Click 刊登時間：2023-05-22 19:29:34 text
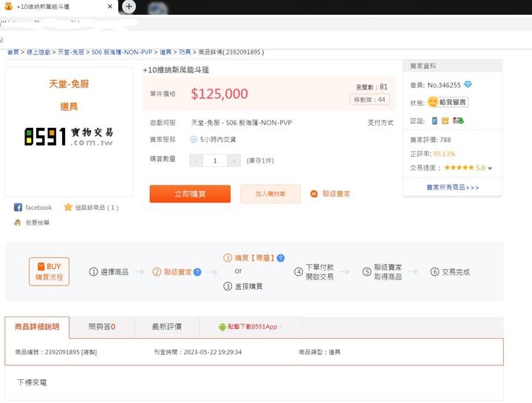 [198, 352]
